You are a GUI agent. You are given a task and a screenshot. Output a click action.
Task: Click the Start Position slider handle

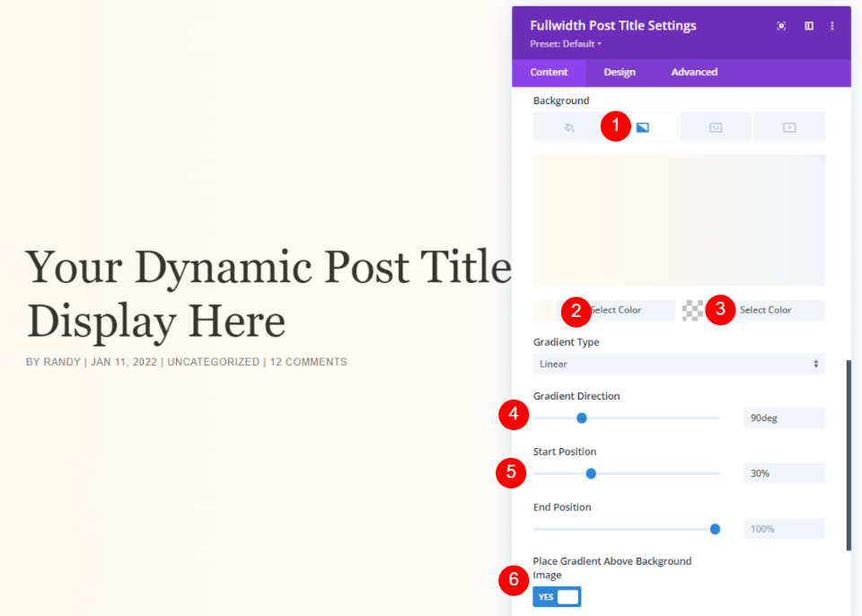[591, 473]
